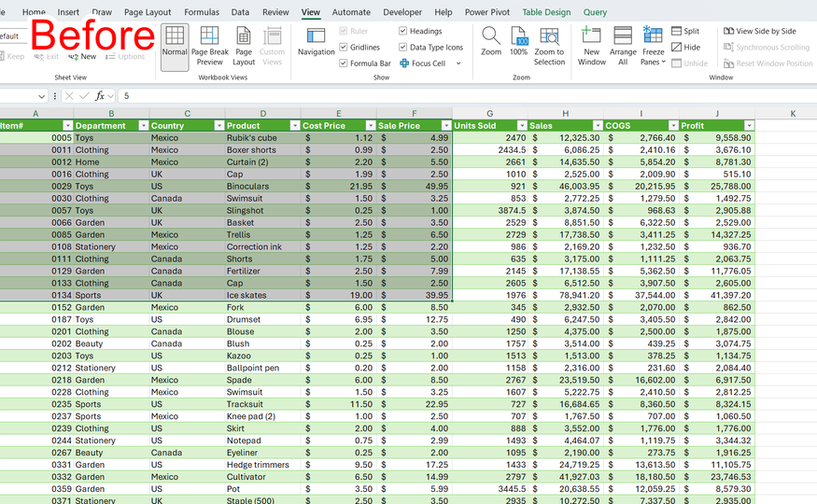Open the Insert tab

click(x=68, y=12)
